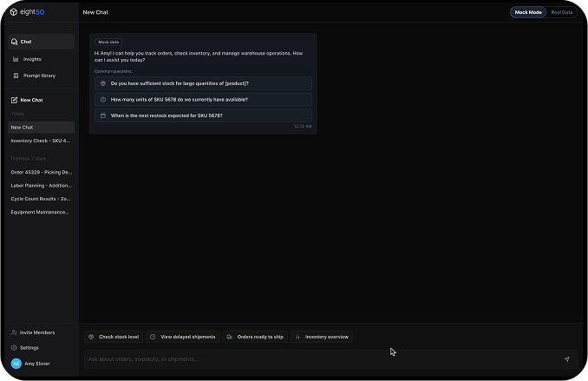Click the View delayed shipments chip
Viewport: 588px width, 381px height.
182,337
